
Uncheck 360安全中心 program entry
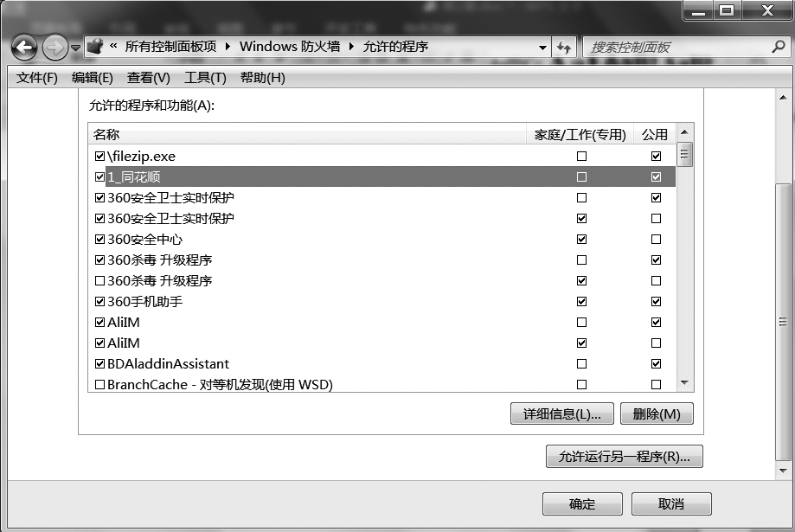coord(99,239)
